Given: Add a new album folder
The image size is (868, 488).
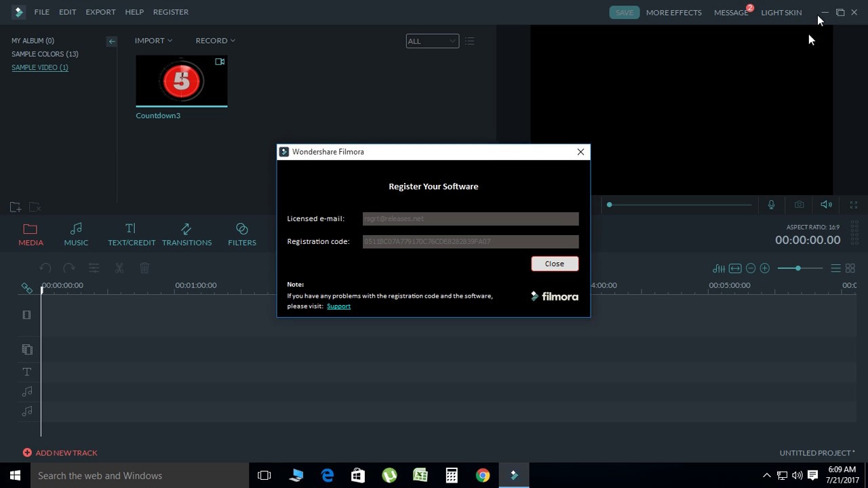Looking at the screenshot, I should [x=15, y=207].
